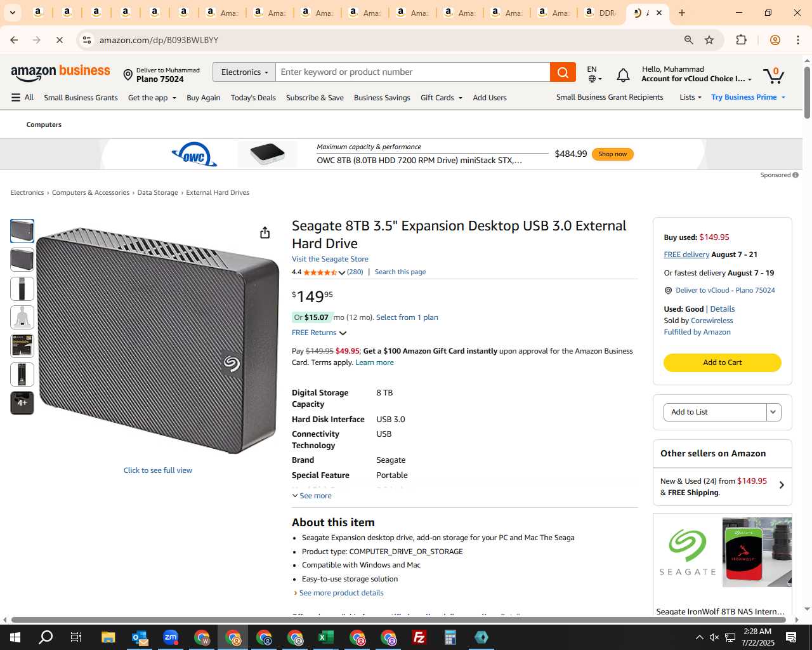Open Zoom from the taskbar

(x=171, y=637)
